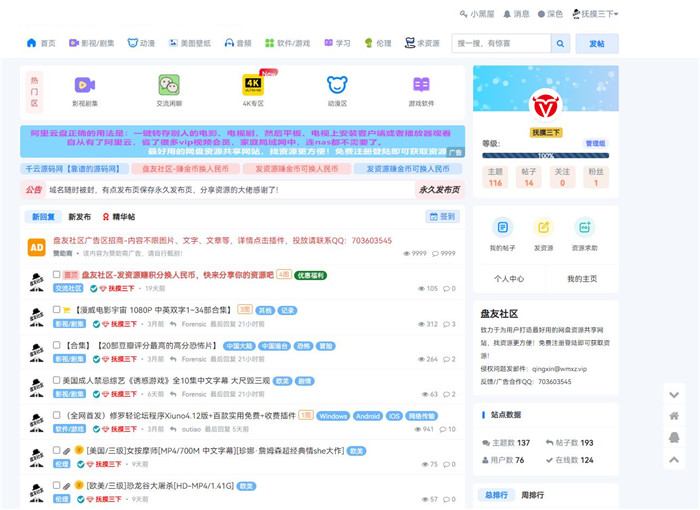This screenshot has width=700, height=510.
Task: Check the 恐龙谷大屠杀 post checkbox
Action: tap(57, 485)
